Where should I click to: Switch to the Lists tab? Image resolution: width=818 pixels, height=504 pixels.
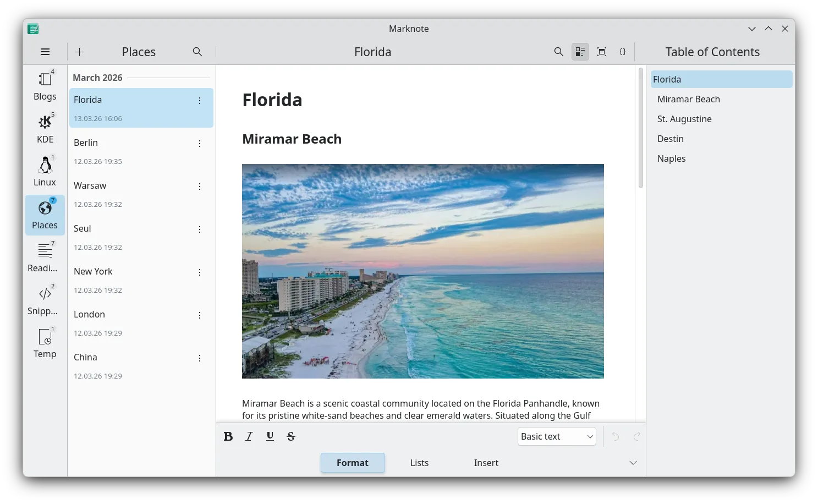pos(419,463)
